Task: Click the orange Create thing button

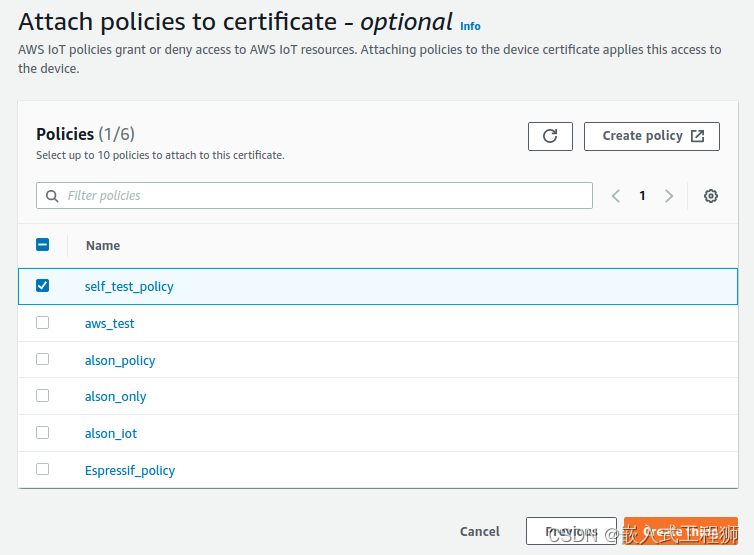Action: [680, 531]
